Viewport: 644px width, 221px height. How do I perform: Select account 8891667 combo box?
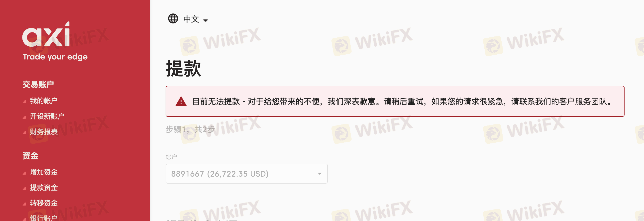pos(246,174)
